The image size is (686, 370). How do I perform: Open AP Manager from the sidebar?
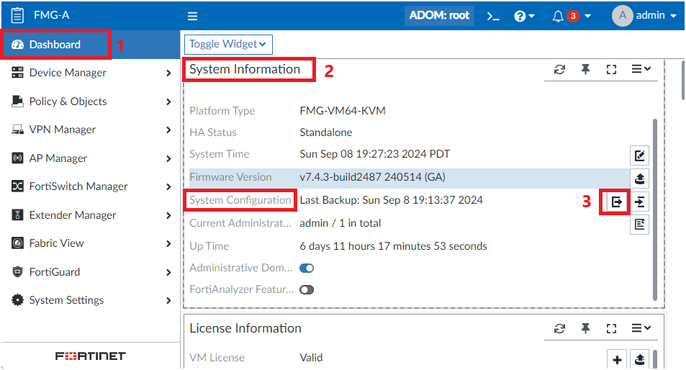point(90,158)
